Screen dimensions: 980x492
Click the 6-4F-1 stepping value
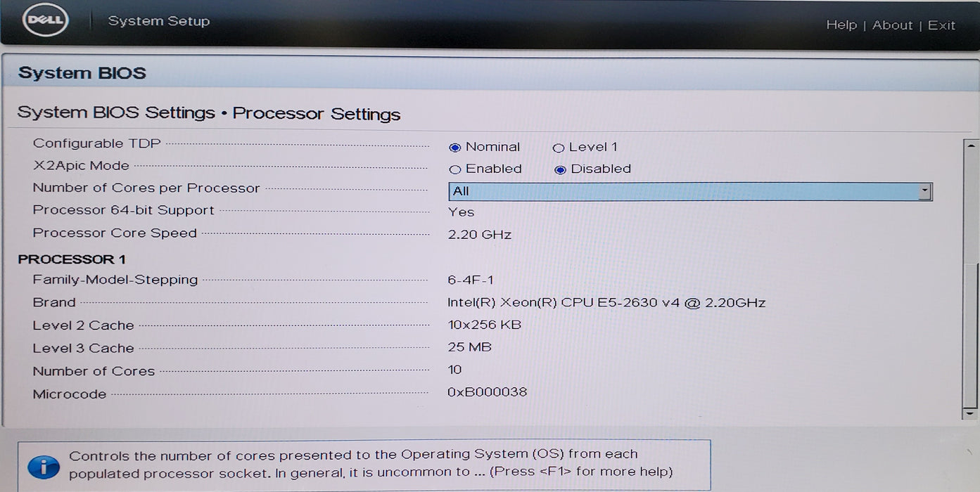(470, 280)
